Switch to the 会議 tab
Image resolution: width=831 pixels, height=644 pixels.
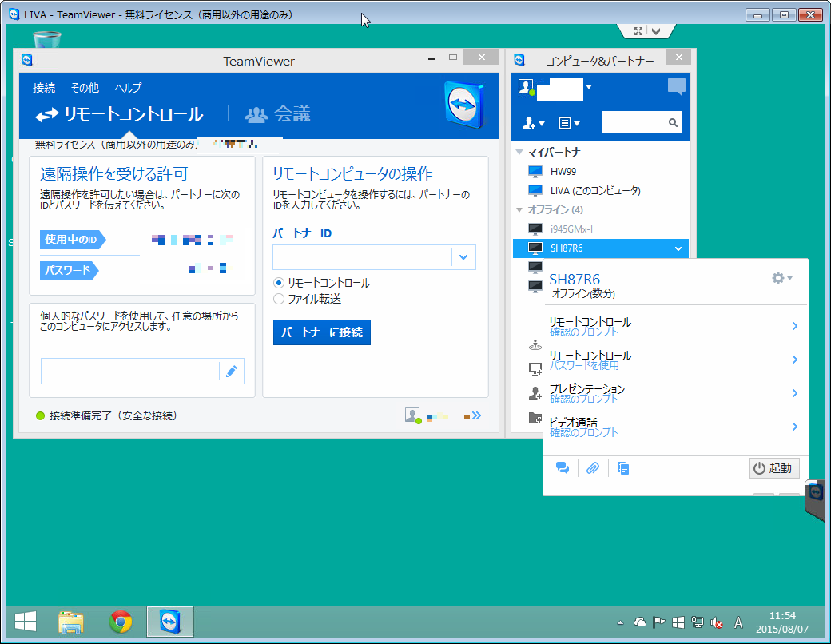[x=278, y=114]
